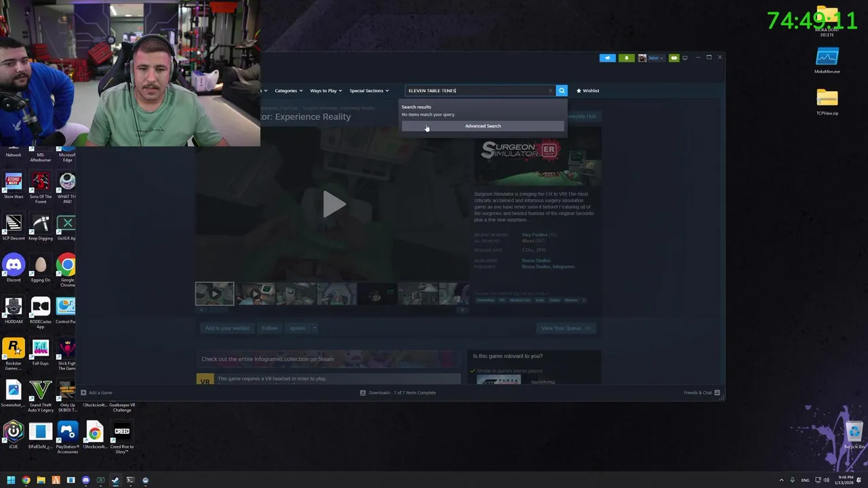Click the Ignore button

298,328
